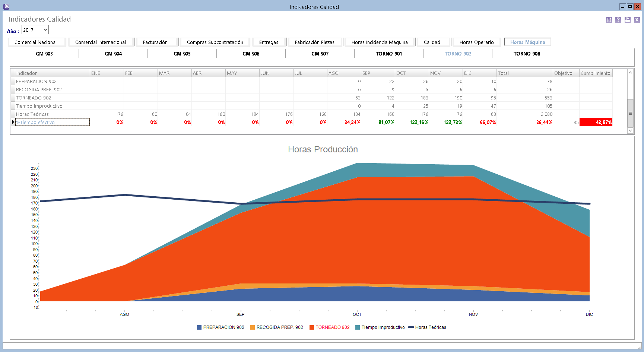Select the CM 905 machine tab
Image resolution: width=644 pixels, height=352 pixels.
tap(182, 54)
